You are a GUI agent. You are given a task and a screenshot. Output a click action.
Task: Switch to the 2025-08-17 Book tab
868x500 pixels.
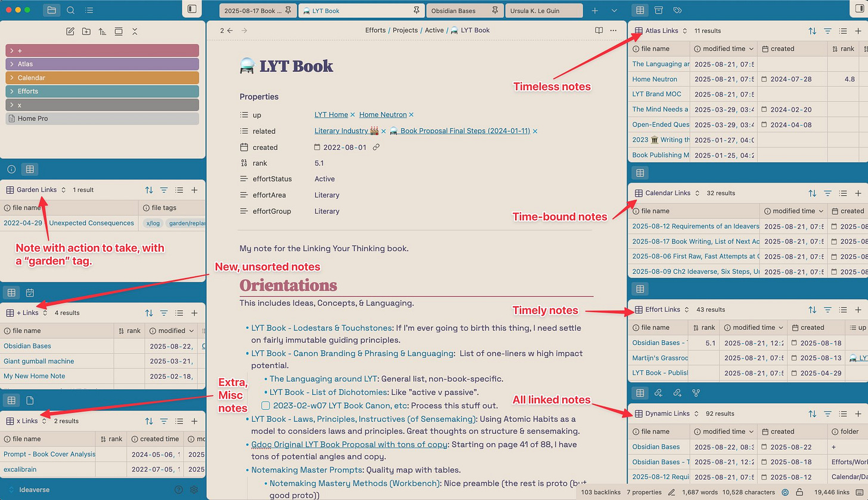point(252,11)
